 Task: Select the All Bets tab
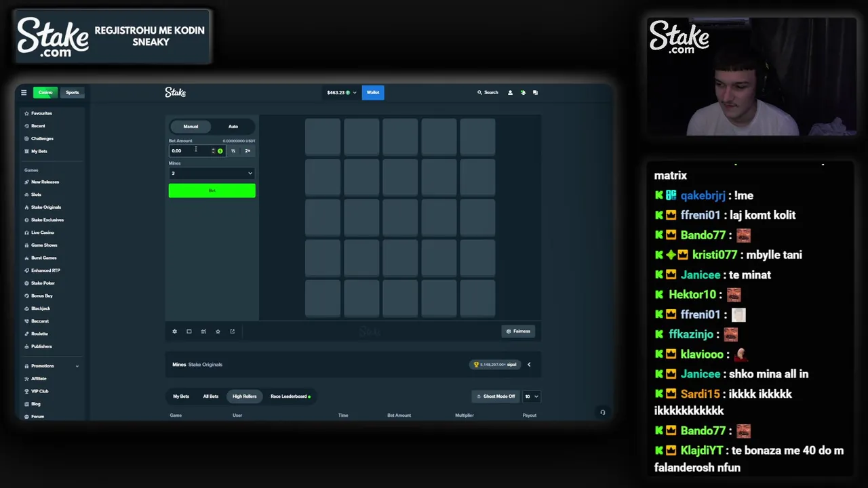pos(211,396)
